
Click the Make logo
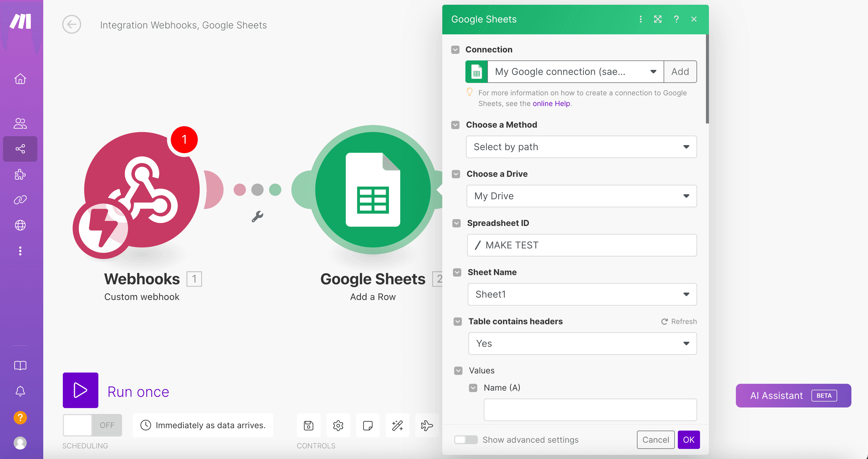tap(20, 22)
